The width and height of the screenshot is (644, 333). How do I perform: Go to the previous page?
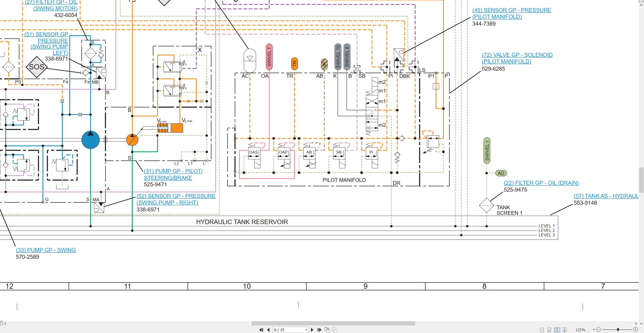tap(268, 330)
